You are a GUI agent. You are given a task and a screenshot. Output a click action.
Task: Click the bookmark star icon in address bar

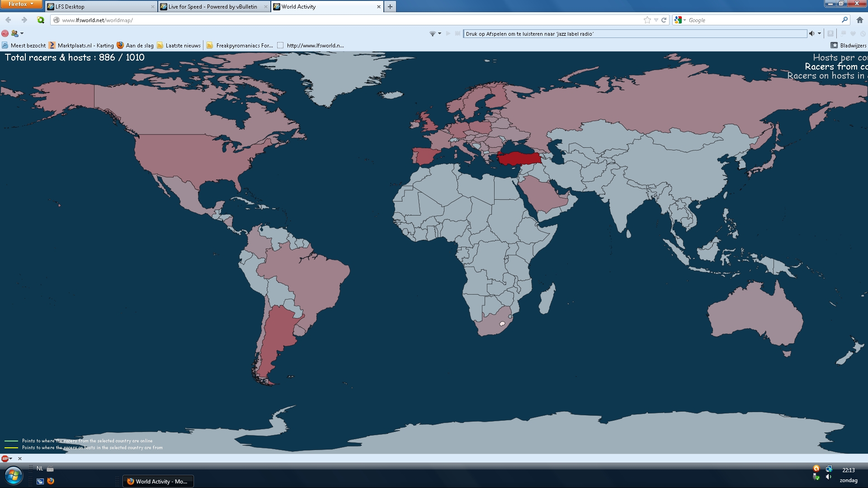point(647,20)
